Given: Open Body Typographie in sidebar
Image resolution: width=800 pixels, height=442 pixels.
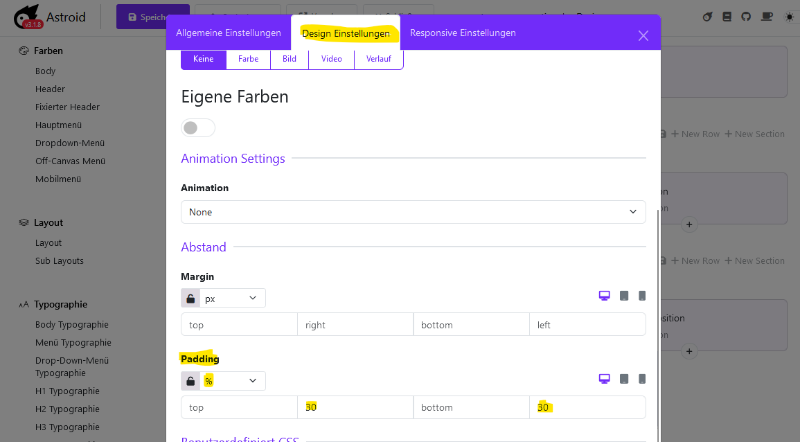Looking at the screenshot, I should (72, 325).
